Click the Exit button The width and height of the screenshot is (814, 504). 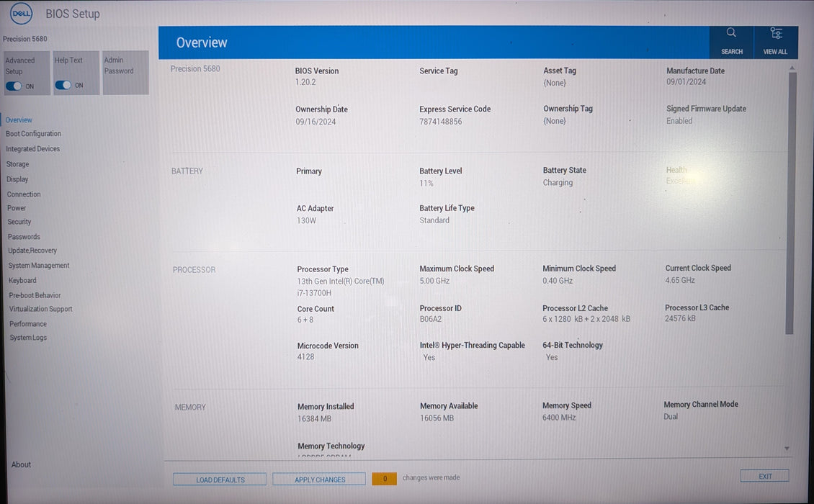tap(765, 476)
